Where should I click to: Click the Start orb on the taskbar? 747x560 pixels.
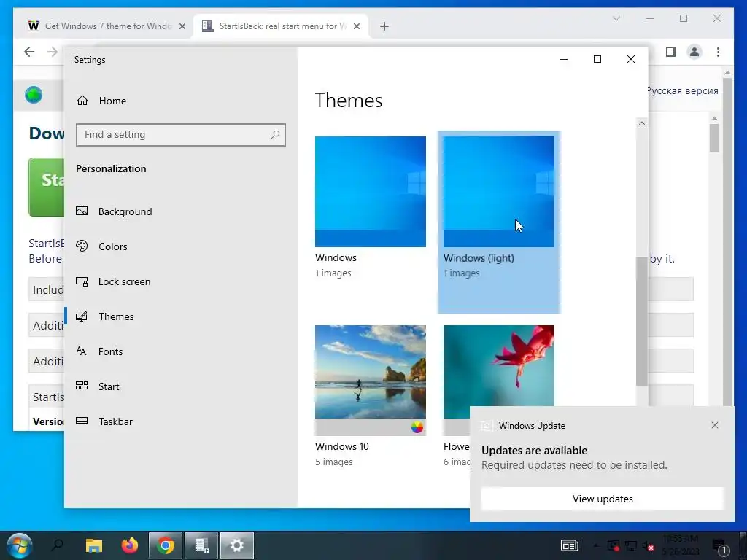[19, 545]
